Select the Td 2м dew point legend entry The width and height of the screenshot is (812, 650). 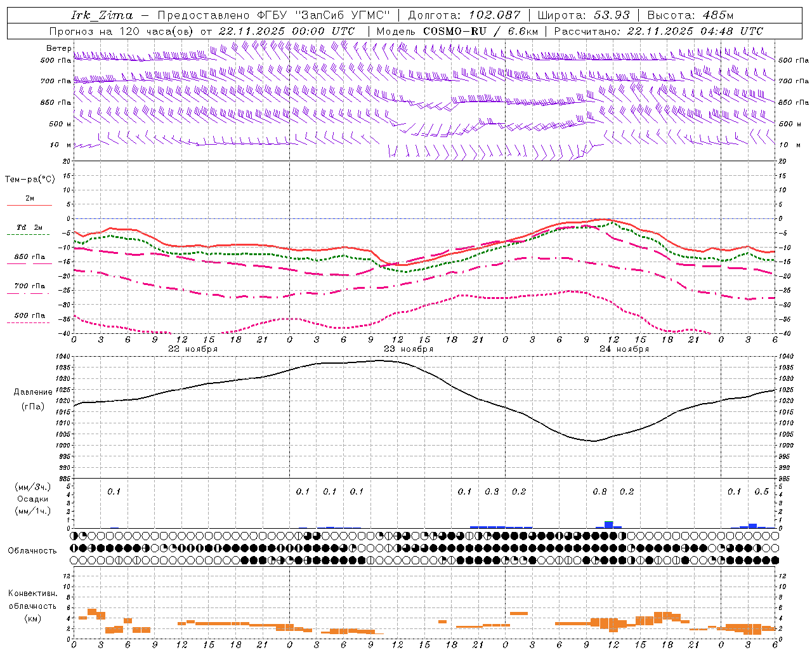coord(30,228)
